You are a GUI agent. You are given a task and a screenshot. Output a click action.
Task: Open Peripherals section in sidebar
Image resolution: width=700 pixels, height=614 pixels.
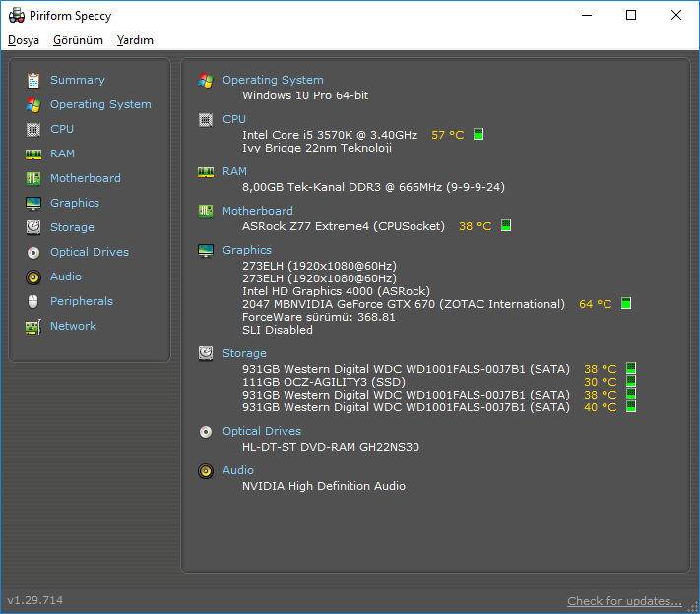pos(82,301)
